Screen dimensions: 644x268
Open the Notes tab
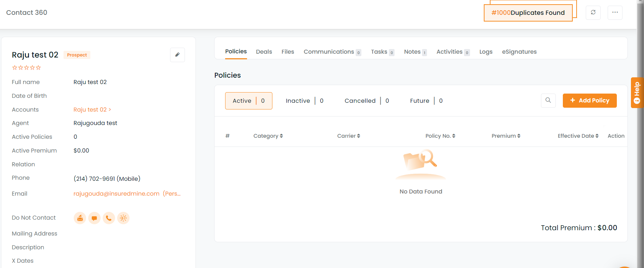(415, 52)
